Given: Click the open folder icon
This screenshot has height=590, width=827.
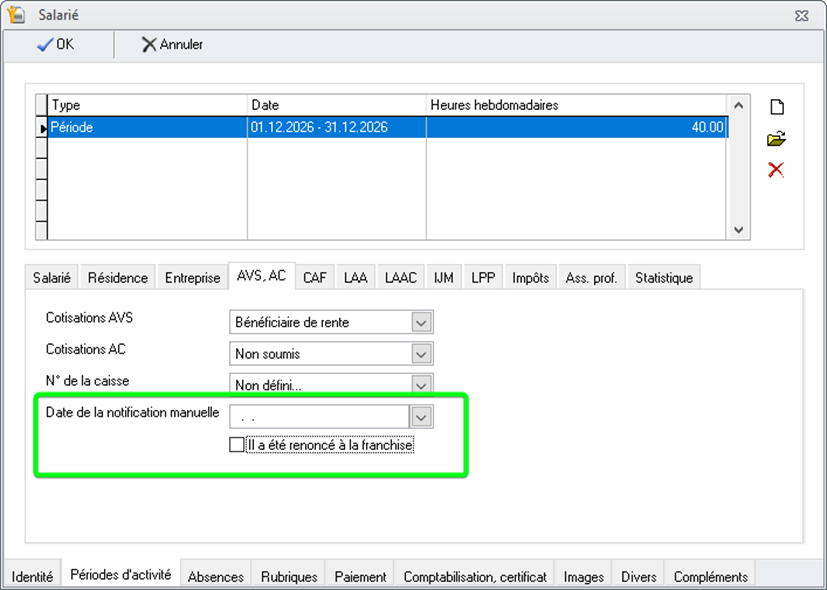Looking at the screenshot, I should [x=776, y=139].
